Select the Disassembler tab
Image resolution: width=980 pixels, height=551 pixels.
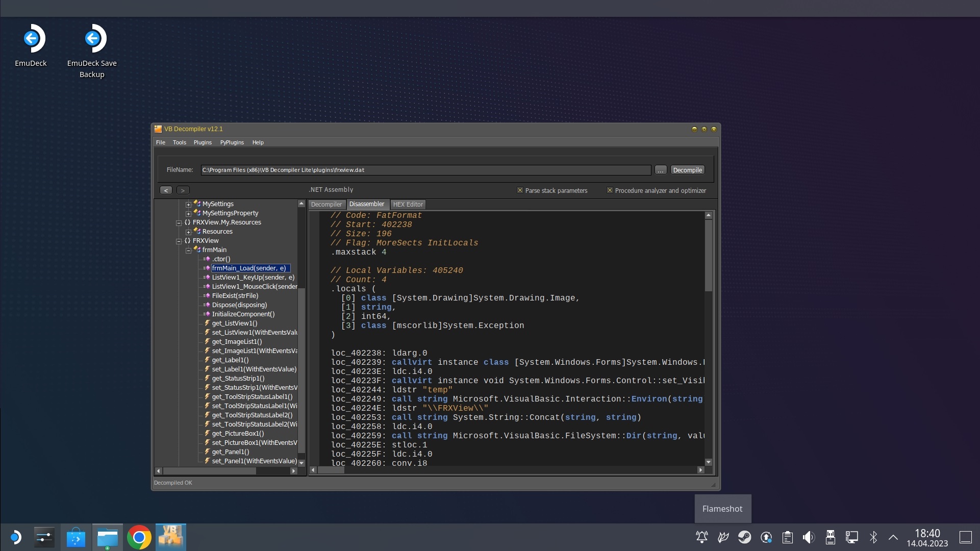[367, 204]
